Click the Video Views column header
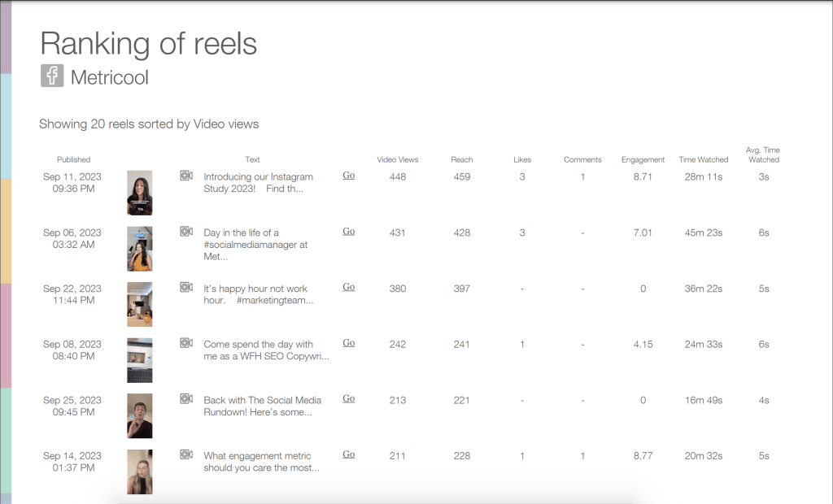833x504 pixels. pyautogui.click(x=397, y=160)
